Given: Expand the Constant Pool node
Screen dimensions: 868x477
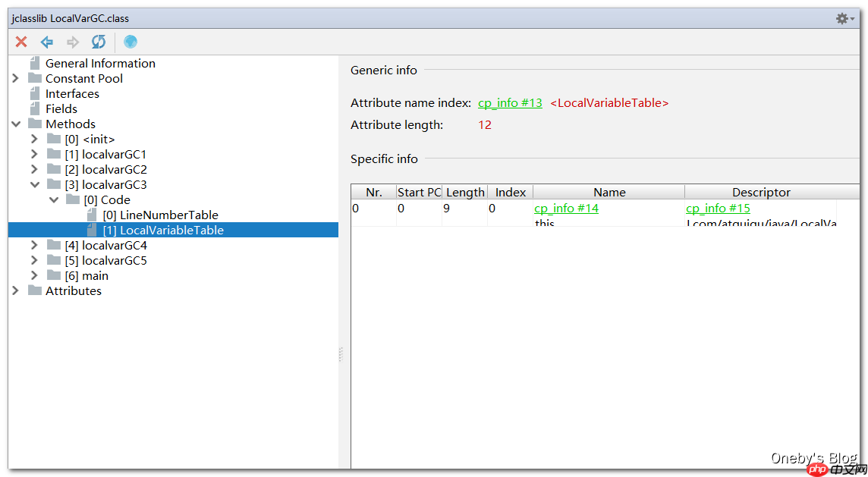Looking at the screenshot, I should [x=15, y=79].
